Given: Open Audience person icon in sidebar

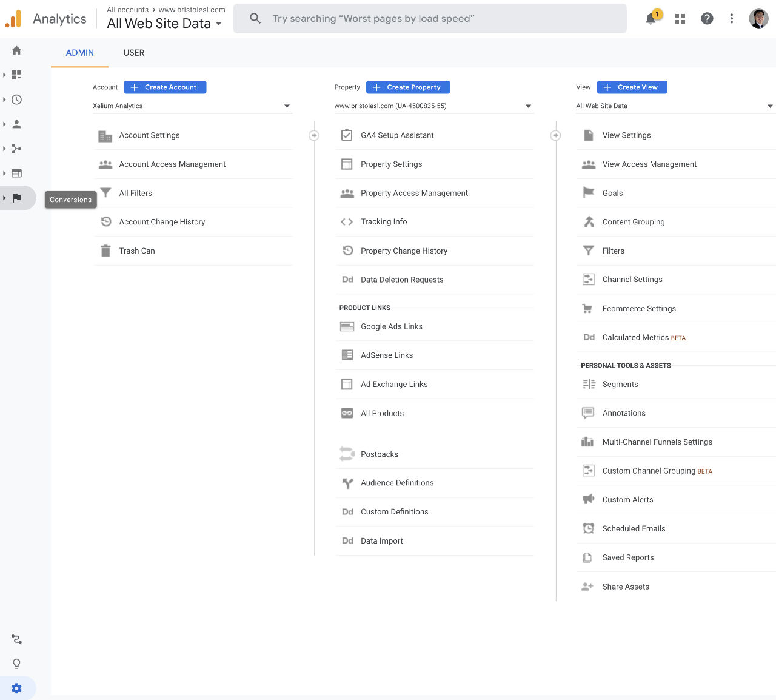Looking at the screenshot, I should click(16, 124).
